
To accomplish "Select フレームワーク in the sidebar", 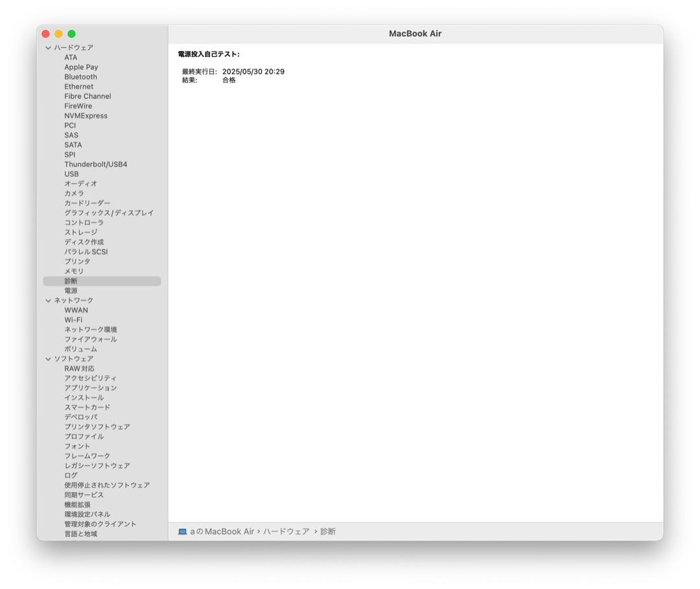I will coord(87,456).
